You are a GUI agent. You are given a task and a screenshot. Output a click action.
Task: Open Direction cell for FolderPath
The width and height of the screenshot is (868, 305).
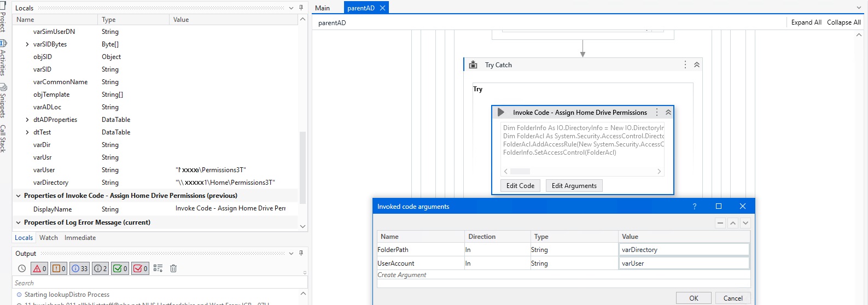497,250
